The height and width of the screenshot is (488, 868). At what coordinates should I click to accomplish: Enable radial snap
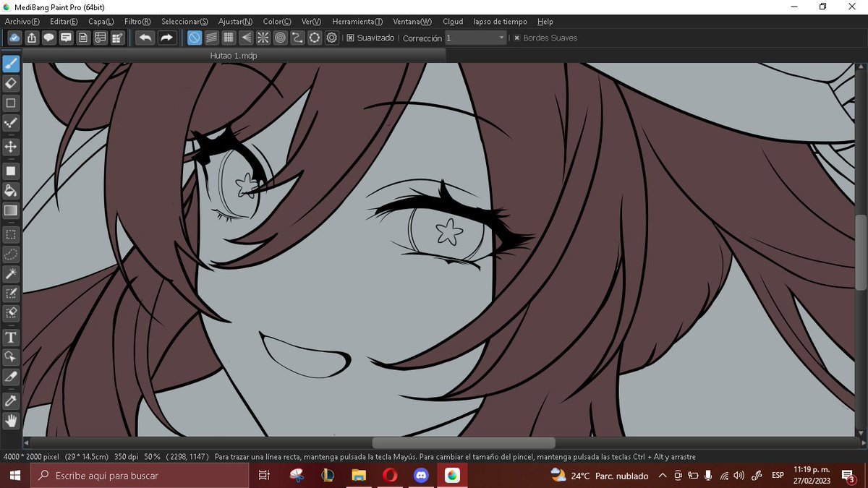point(263,38)
